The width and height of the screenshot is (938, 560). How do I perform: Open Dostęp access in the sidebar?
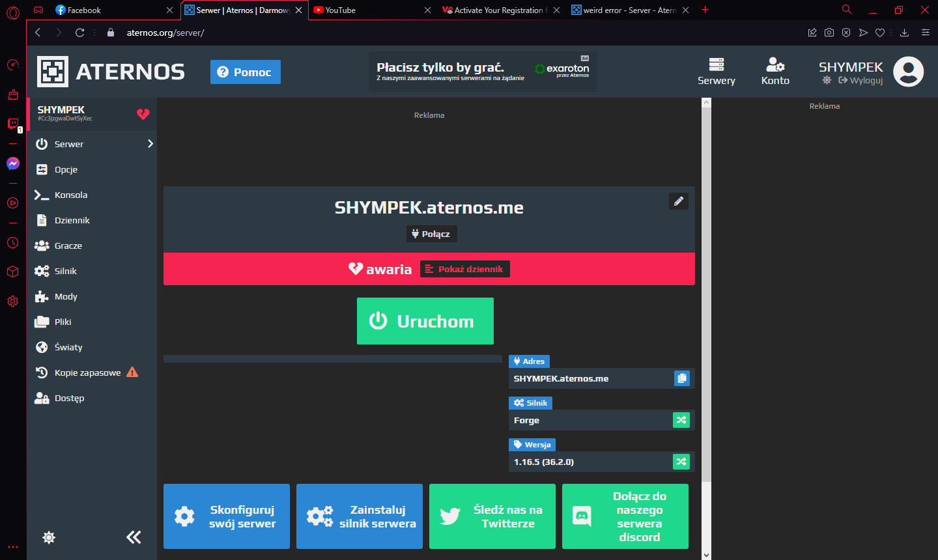92,398
